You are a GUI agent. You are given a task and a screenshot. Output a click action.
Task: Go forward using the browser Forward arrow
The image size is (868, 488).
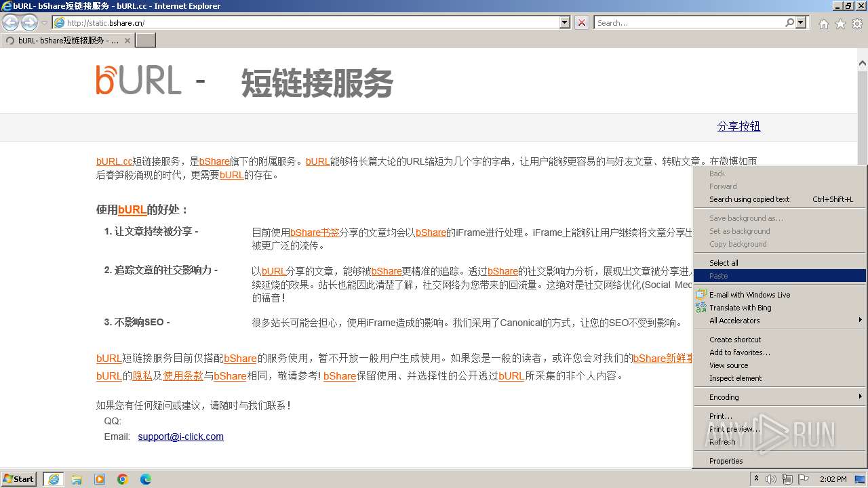(x=29, y=22)
